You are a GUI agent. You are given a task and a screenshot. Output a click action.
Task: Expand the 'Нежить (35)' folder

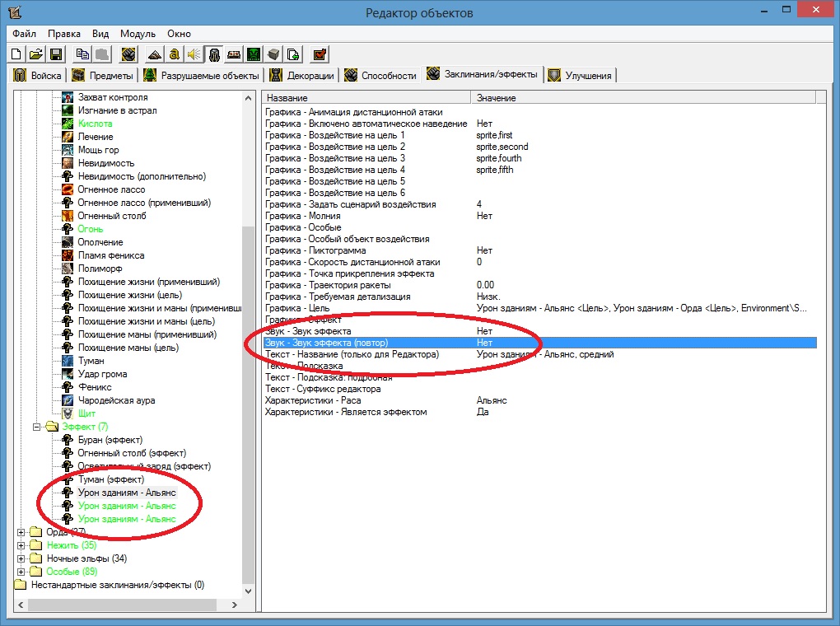click(21, 545)
